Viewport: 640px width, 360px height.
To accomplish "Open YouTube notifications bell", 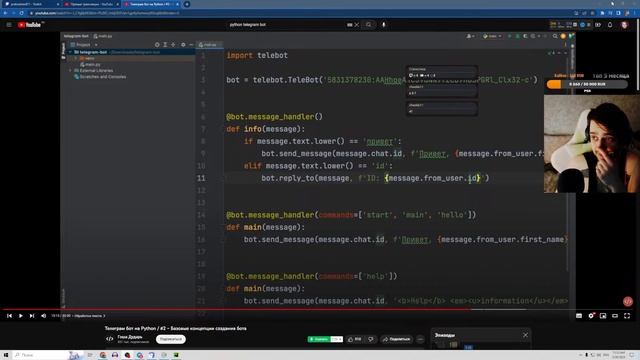I will 610,25.
